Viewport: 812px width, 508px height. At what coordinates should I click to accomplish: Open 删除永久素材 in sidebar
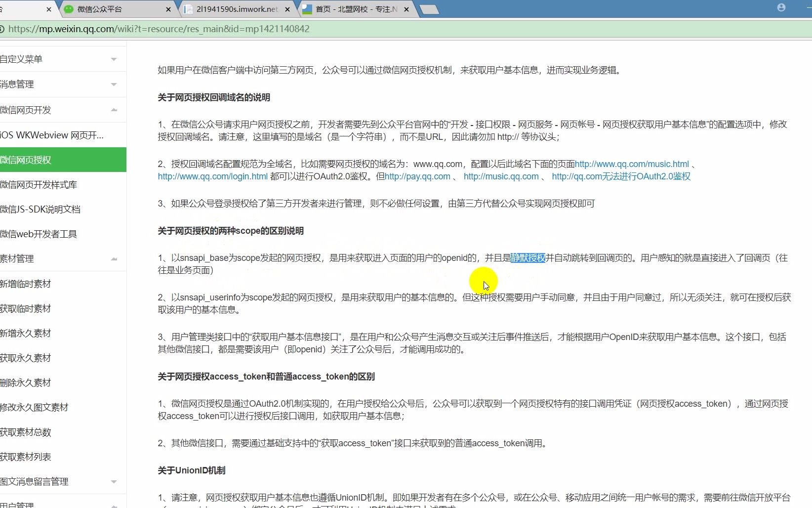pyautogui.click(x=26, y=383)
